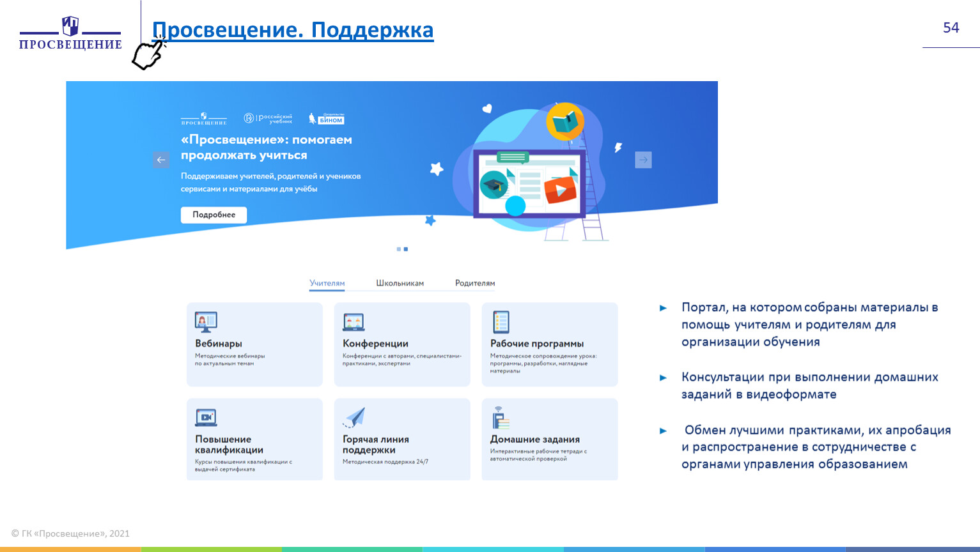Select the second carousel indicator dot
The height and width of the screenshot is (552, 980).
click(406, 249)
